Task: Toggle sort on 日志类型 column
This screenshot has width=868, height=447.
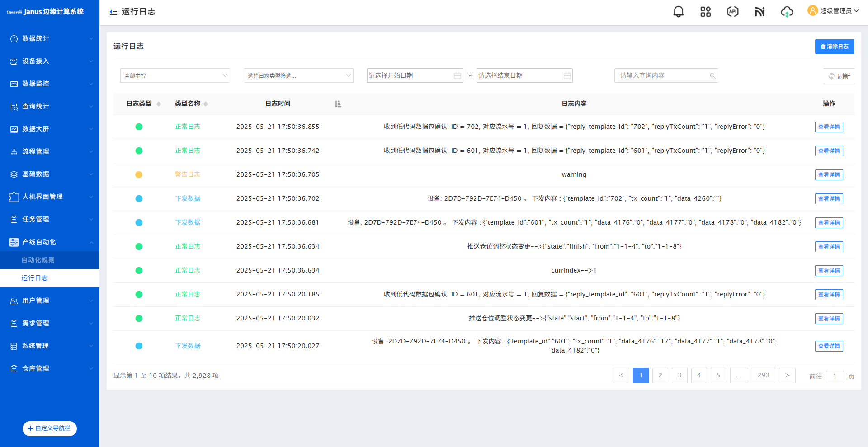Action: [x=159, y=104]
